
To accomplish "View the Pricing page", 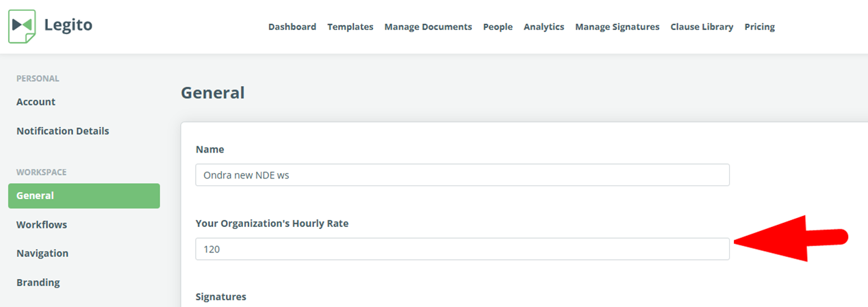I will point(760,27).
